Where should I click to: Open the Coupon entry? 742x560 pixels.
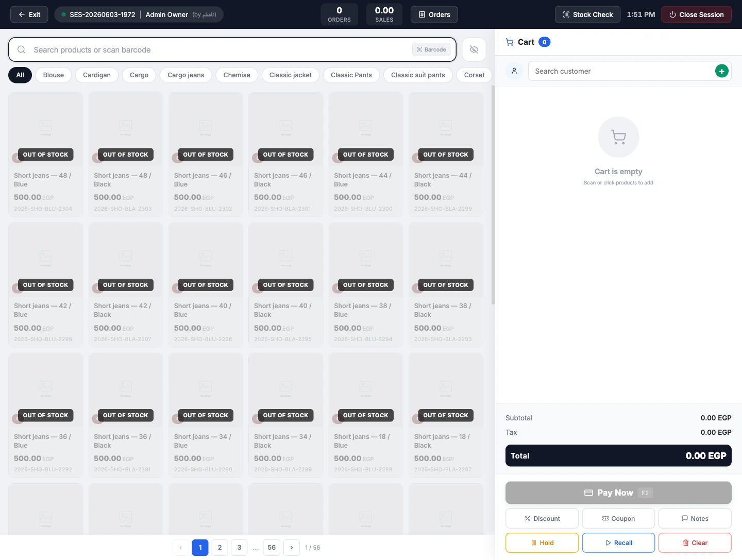click(x=618, y=518)
